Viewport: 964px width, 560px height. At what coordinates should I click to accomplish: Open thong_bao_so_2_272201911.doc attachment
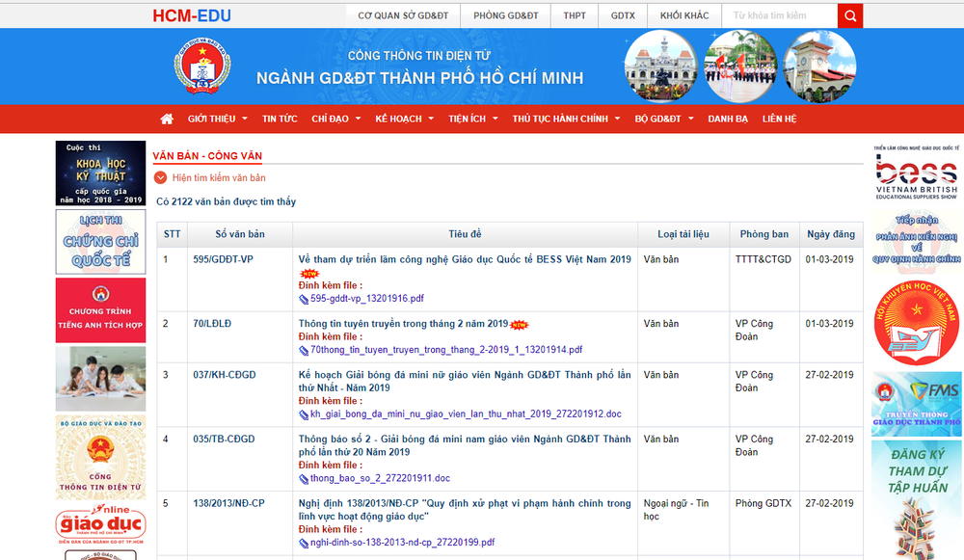click(380, 478)
